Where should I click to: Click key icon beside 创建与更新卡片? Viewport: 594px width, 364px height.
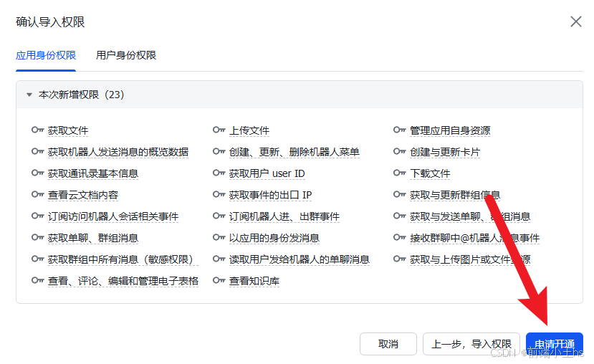400,151
